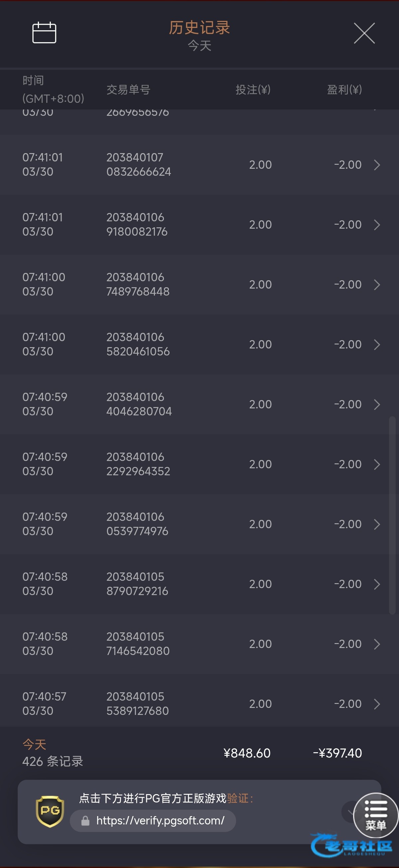Open arrow for transaction 2038401064046280704

[377, 404]
